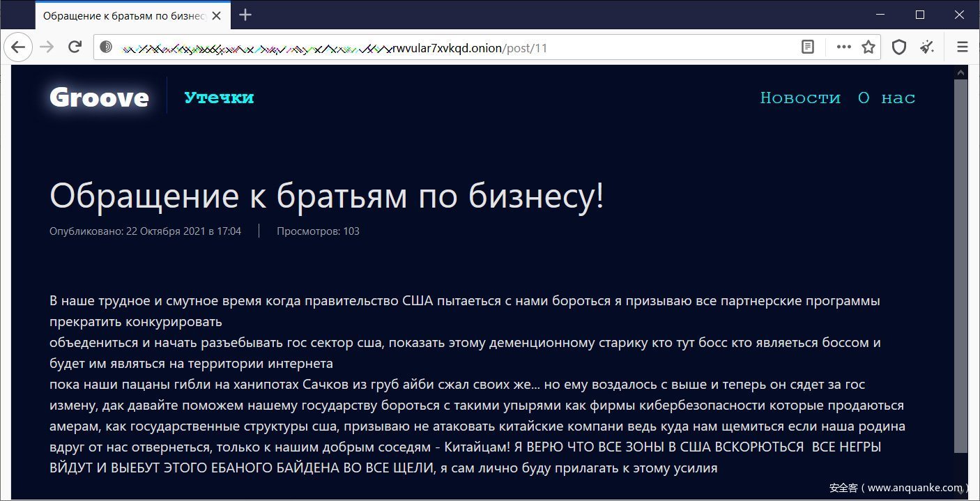Bookmark this page with the star icon
Screen dimensions: 980x501
[x=868, y=47]
